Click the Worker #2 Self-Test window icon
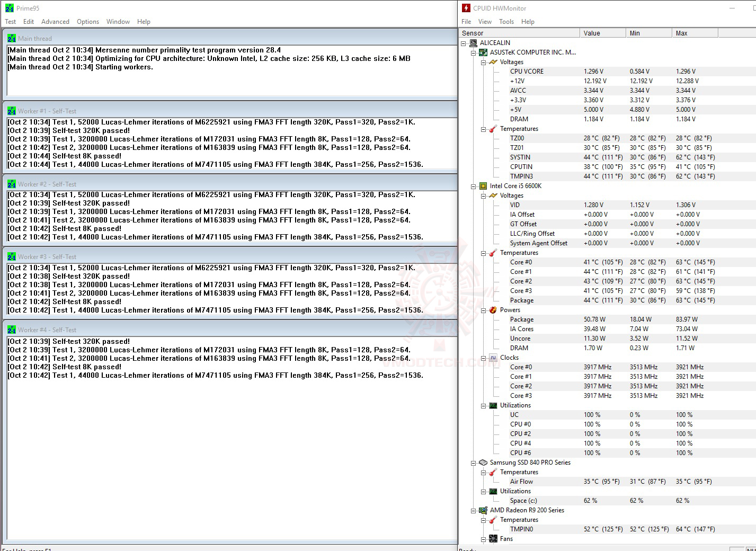The width and height of the screenshot is (756, 551). click(12, 184)
